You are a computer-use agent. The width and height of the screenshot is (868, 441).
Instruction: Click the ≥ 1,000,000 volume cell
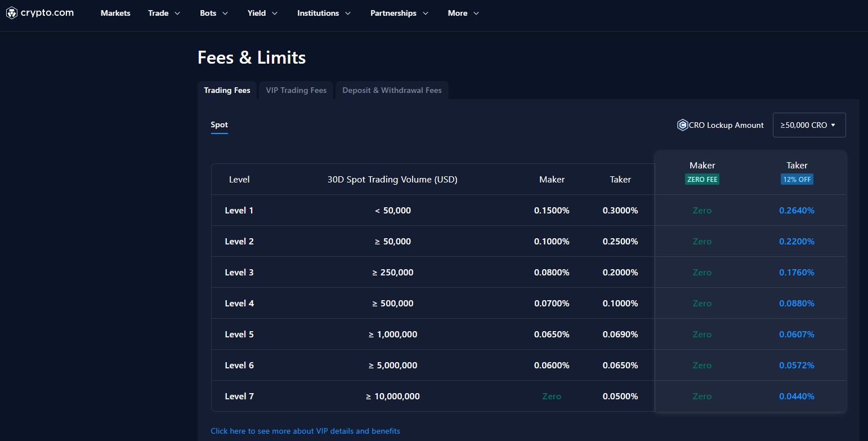[x=393, y=335]
